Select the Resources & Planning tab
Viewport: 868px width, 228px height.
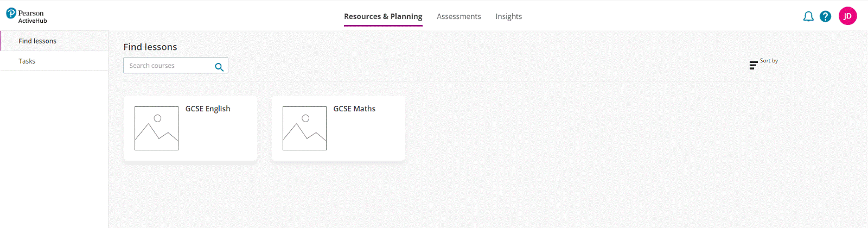[383, 16]
